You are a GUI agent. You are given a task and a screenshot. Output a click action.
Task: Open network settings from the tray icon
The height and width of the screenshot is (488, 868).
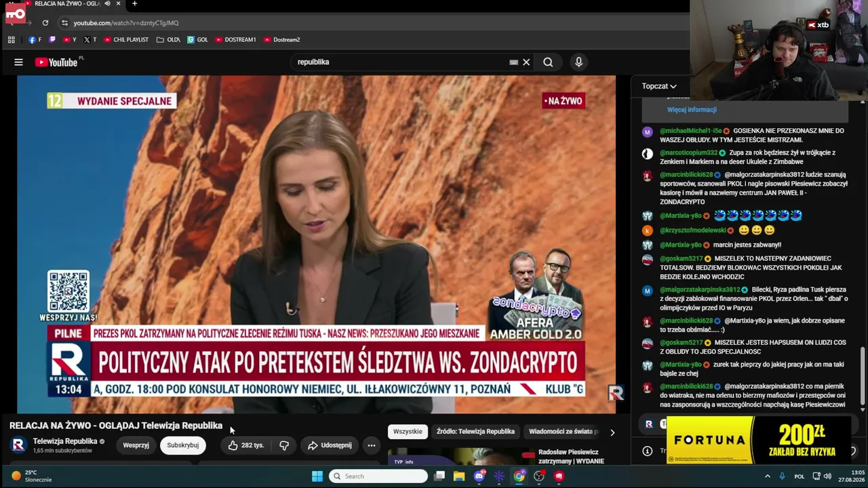point(816,476)
